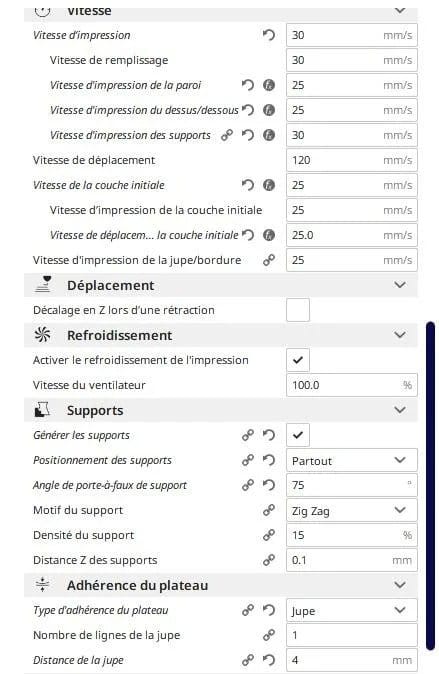Reset Angle de porte-à-faux de support value
Screen dimensions: 439x674
click(269, 485)
